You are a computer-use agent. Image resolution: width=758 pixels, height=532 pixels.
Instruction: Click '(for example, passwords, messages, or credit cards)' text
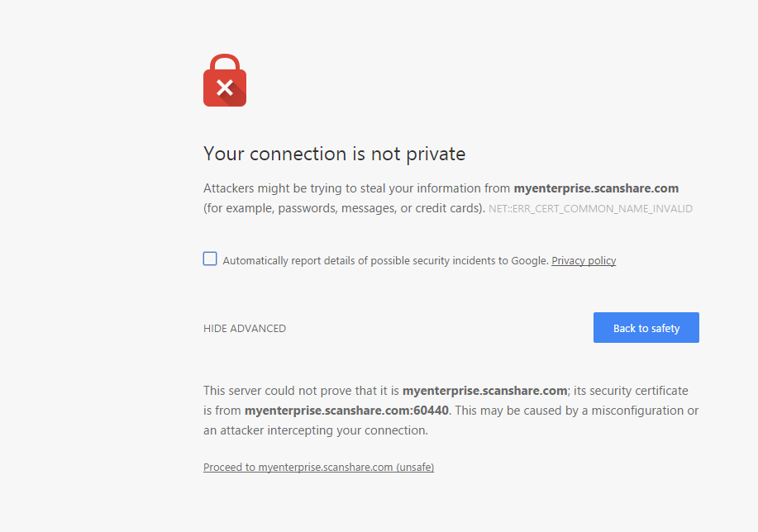pyautogui.click(x=344, y=208)
